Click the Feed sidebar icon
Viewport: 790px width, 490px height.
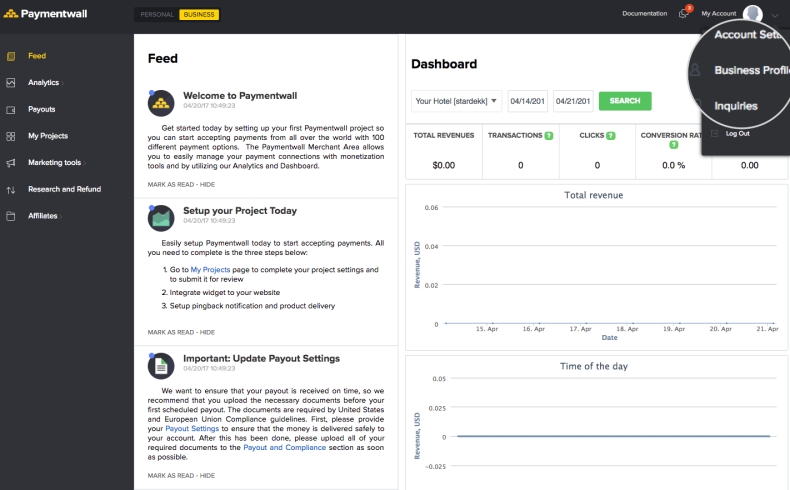tap(10, 56)
